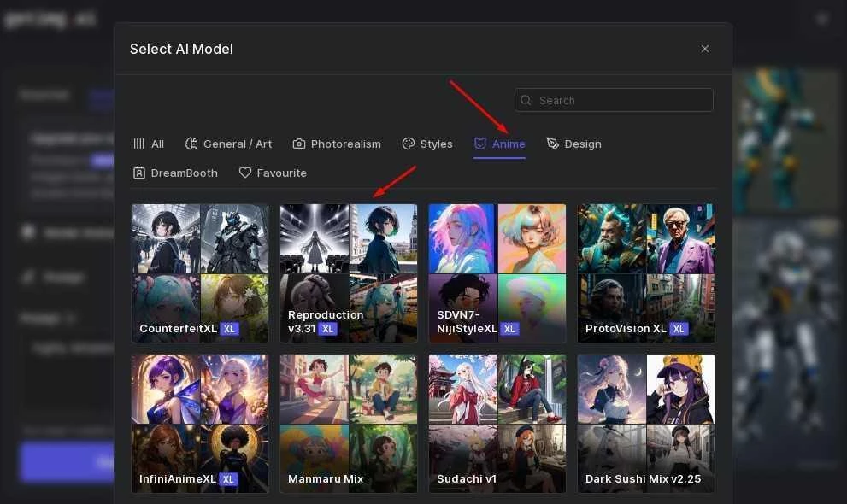The height and width of the screenshot is (504, 847).
Task: Click the All tab's bars icon
Action: click(x=138, y=144)
